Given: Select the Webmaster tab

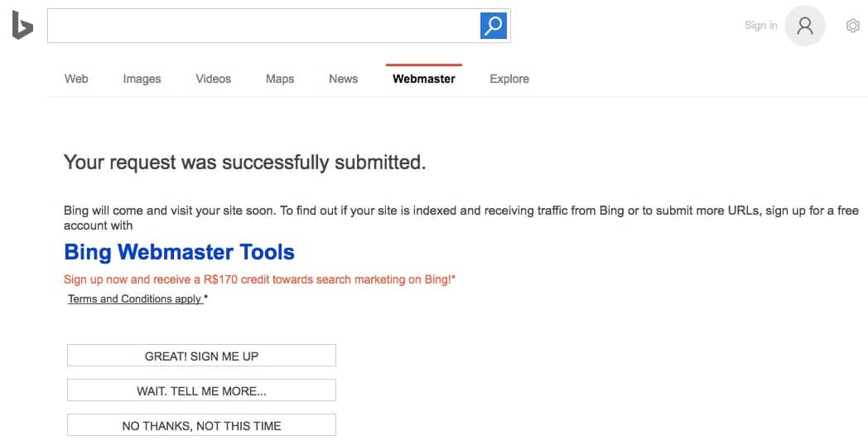Looking at the screenshot, I should pyautogui.click(x=424, y=79).
